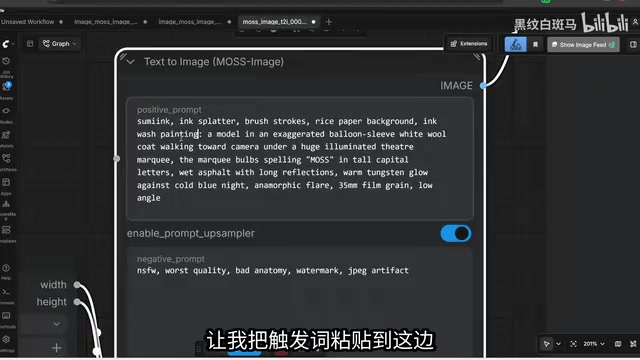Click the panel layout icon beside Graph
Viewport: 640px width, 360px height.
(x=30, y=44)
